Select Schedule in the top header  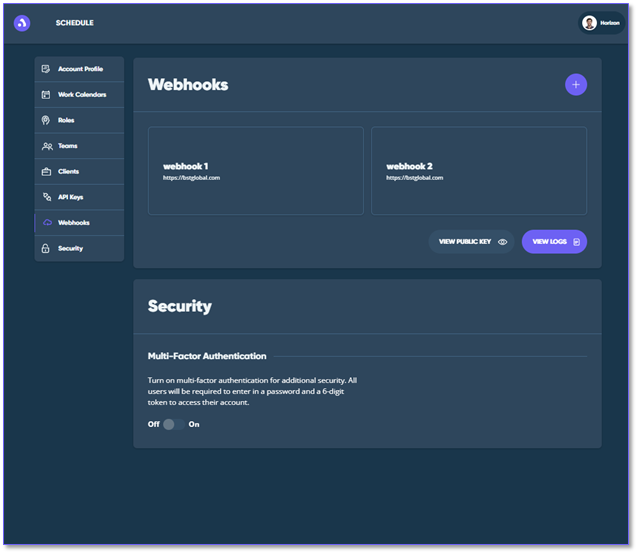pos(75,23)
